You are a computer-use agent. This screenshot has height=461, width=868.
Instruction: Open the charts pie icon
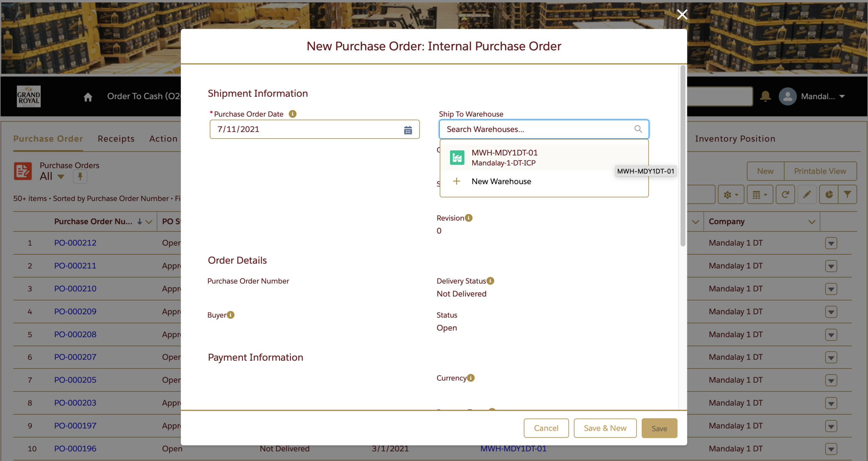click(x=829, y=195)
